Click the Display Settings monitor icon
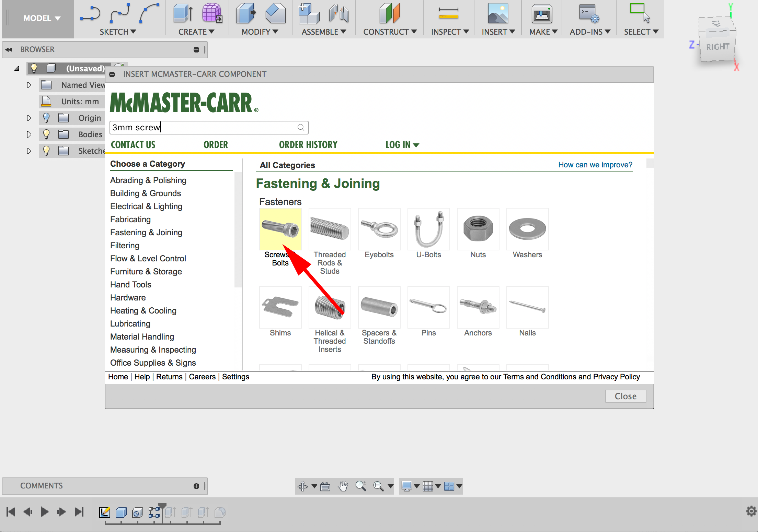 407,486
